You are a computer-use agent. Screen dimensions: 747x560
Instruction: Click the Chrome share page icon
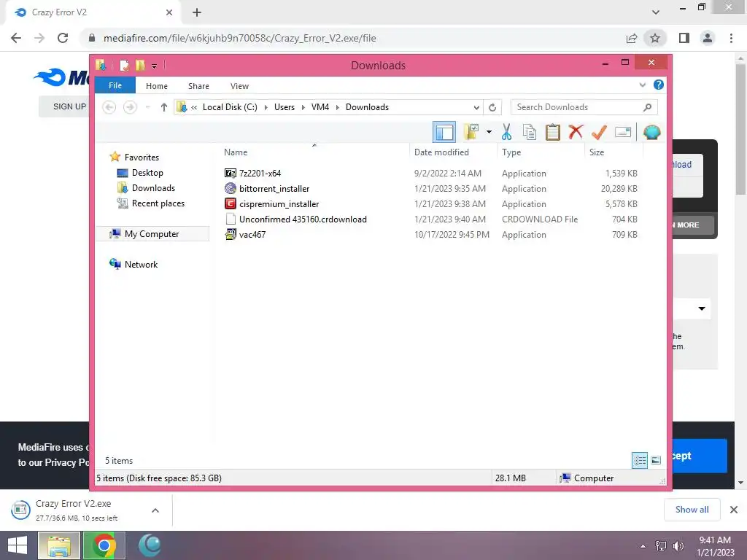tap(632, 38)
